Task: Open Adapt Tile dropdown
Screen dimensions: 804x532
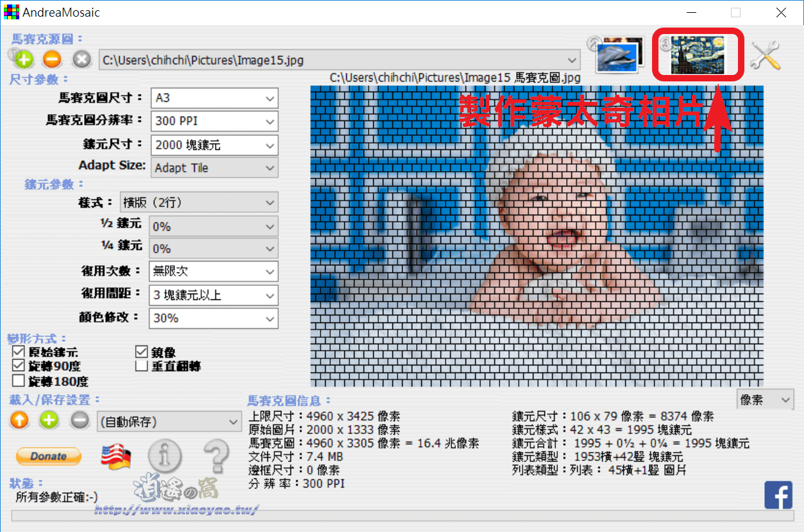Action: click(215, 168)
